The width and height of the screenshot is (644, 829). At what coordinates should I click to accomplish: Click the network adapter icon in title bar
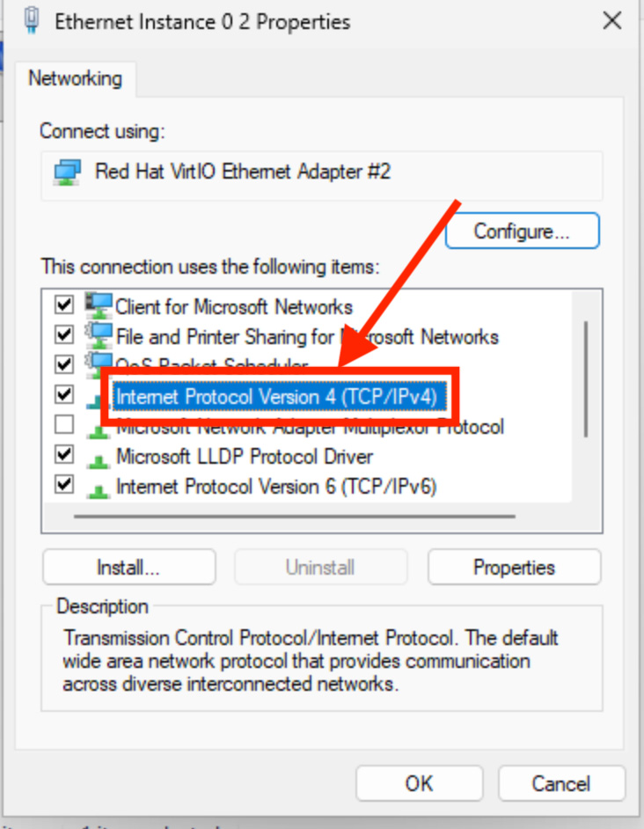coord(32,19)
